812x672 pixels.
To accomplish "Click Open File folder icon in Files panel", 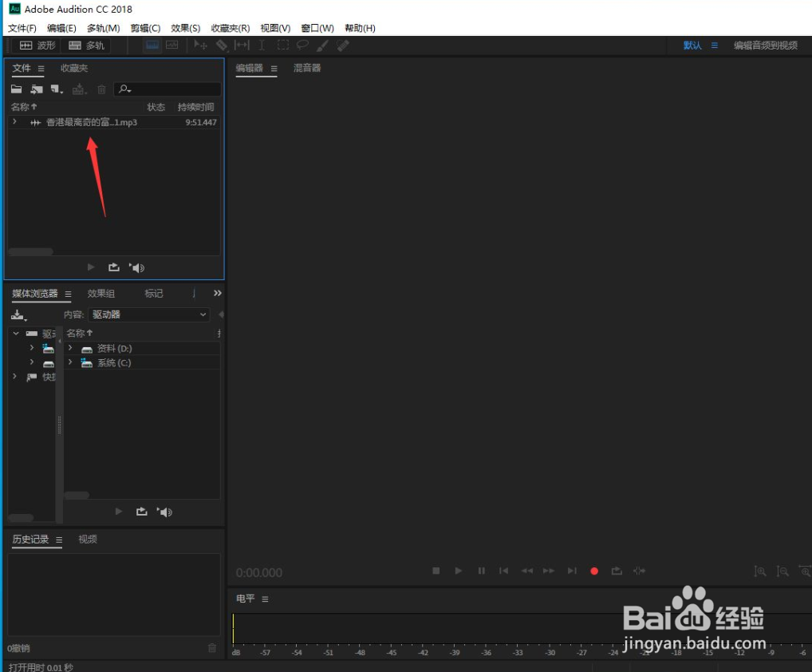I will pos(17,89).
